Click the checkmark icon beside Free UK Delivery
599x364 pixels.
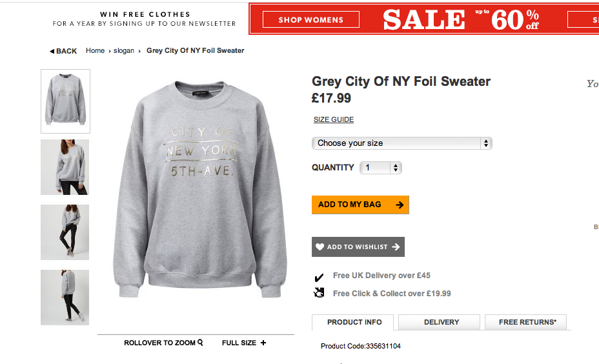tap(319, 277)
